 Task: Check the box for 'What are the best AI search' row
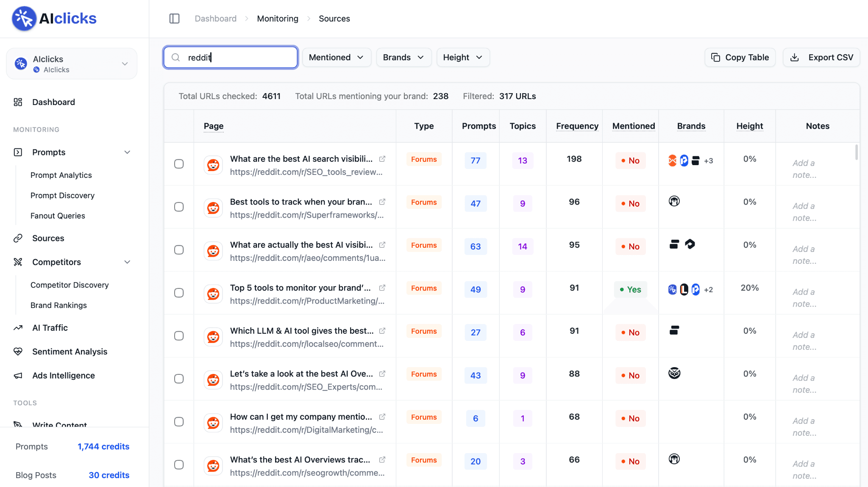(179, 164)
